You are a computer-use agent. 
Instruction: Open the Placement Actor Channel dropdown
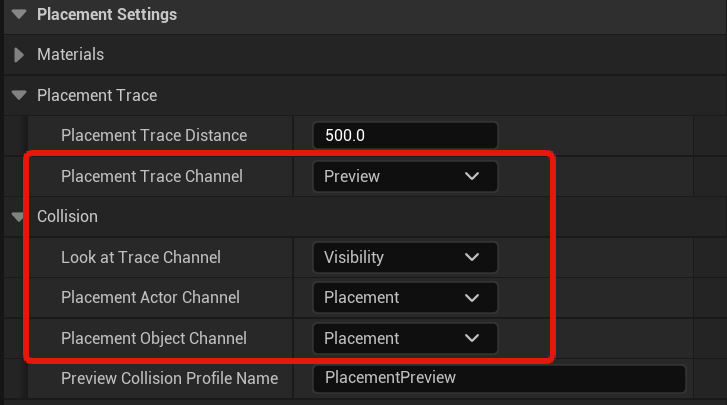point(405,297)
